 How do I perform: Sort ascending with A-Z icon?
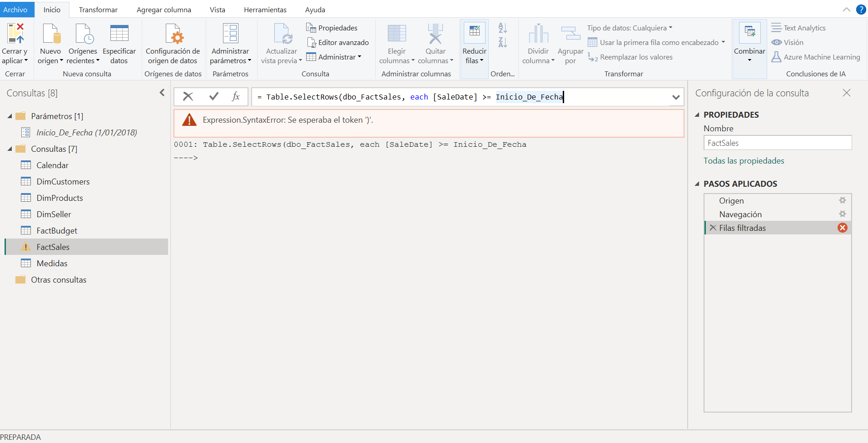pos(502,28)
